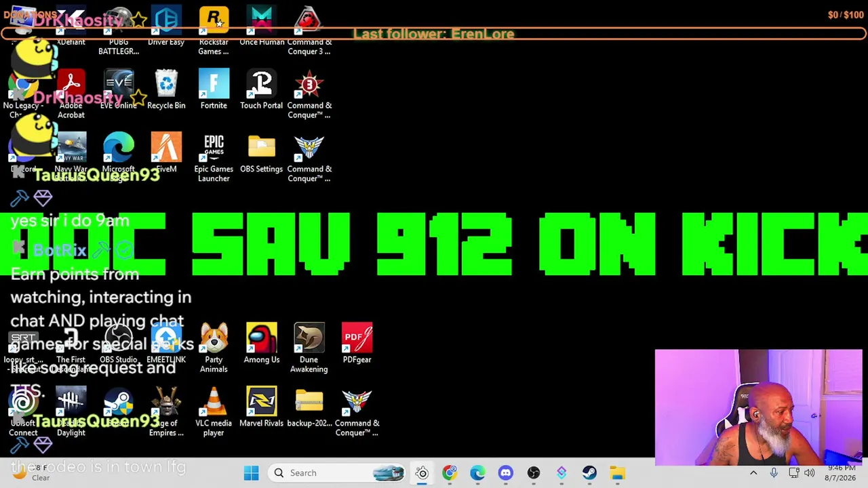Open the VLC media player shortcut

point(214,412)
